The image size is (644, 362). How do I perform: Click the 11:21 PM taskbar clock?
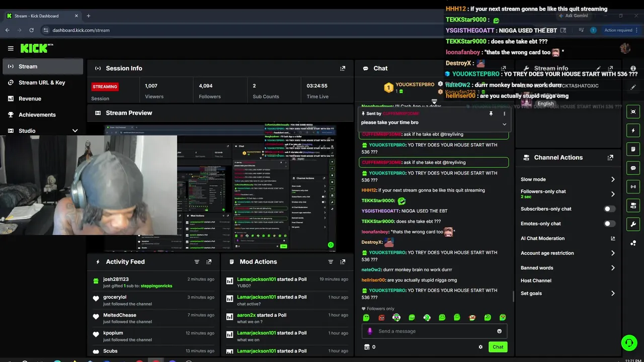click(x=633, y=360)
